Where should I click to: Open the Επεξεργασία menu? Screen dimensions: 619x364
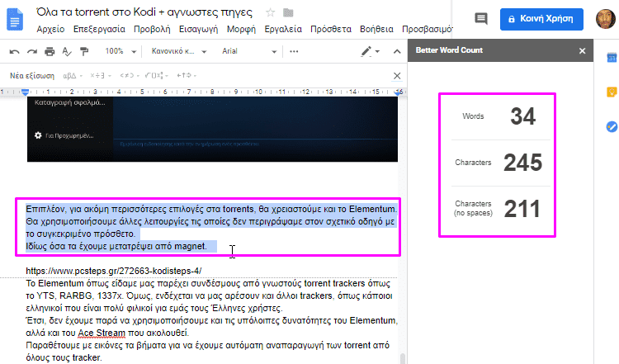click(x=99, y=29)
